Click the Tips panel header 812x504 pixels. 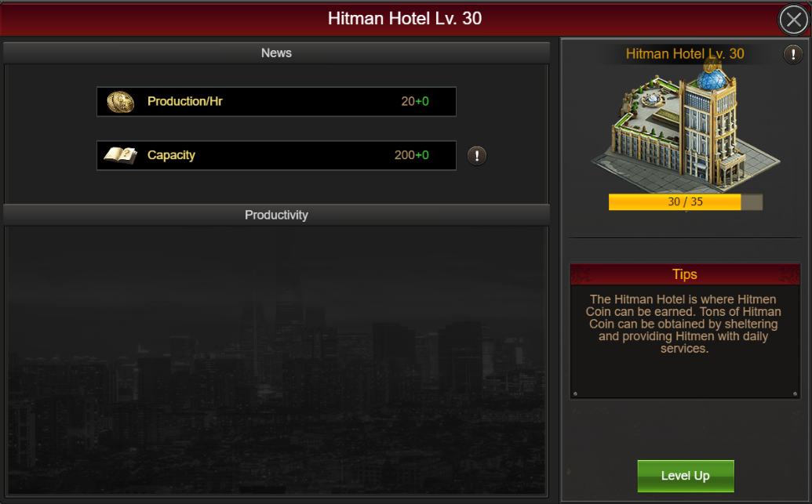coord(685,274)
